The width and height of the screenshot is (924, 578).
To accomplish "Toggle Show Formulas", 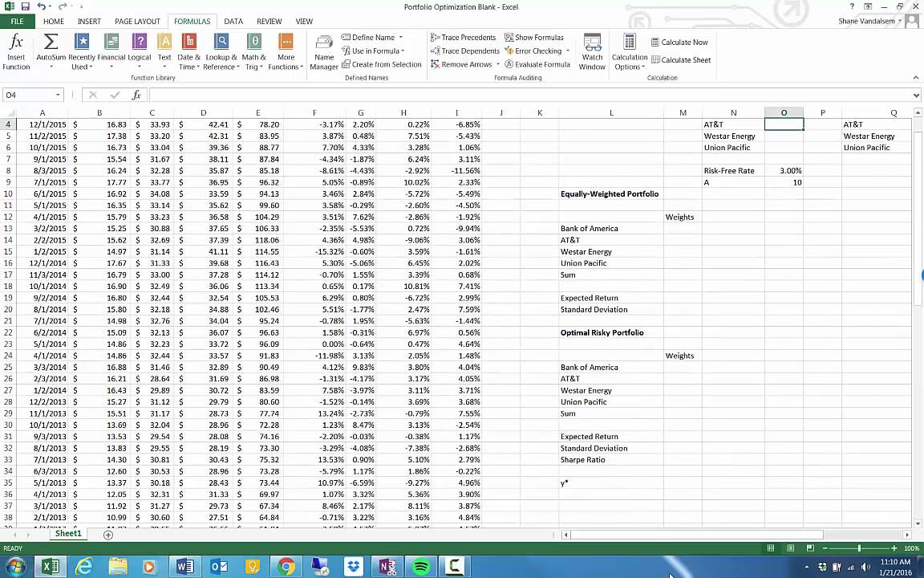I will 534,37.
